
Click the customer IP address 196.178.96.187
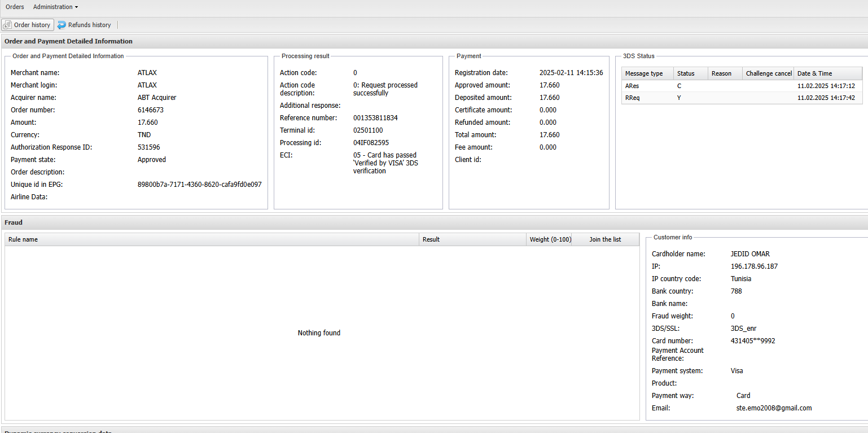754,266
